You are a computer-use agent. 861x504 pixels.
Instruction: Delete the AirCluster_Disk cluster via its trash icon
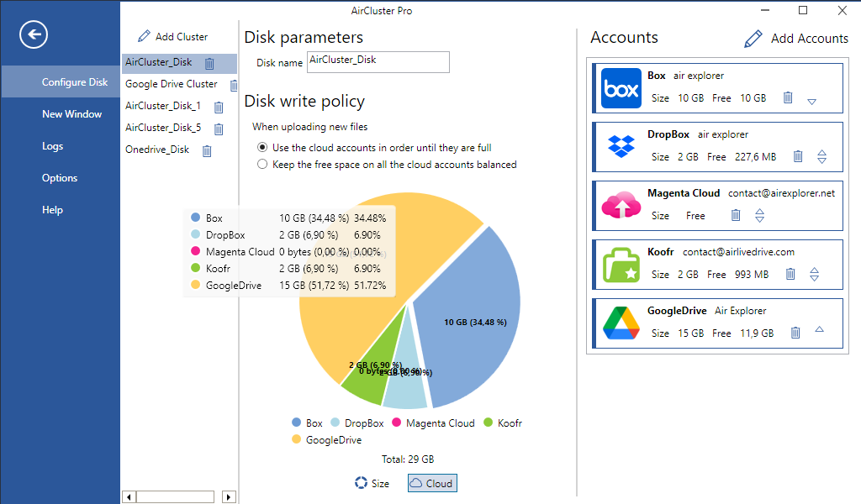point(209,64)
